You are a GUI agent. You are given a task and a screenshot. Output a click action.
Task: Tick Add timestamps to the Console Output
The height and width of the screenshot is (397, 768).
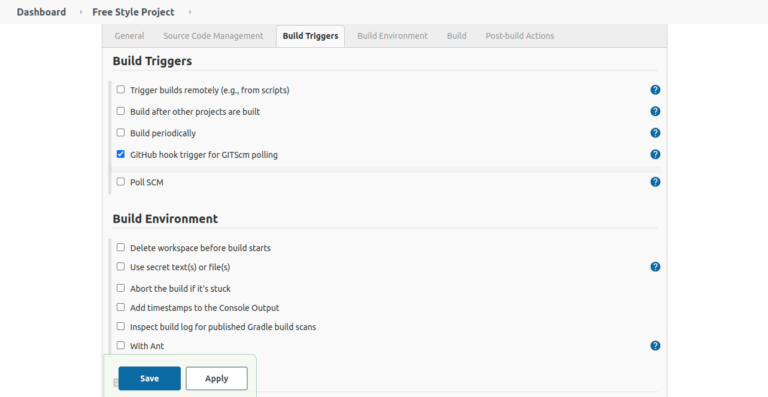120,307
